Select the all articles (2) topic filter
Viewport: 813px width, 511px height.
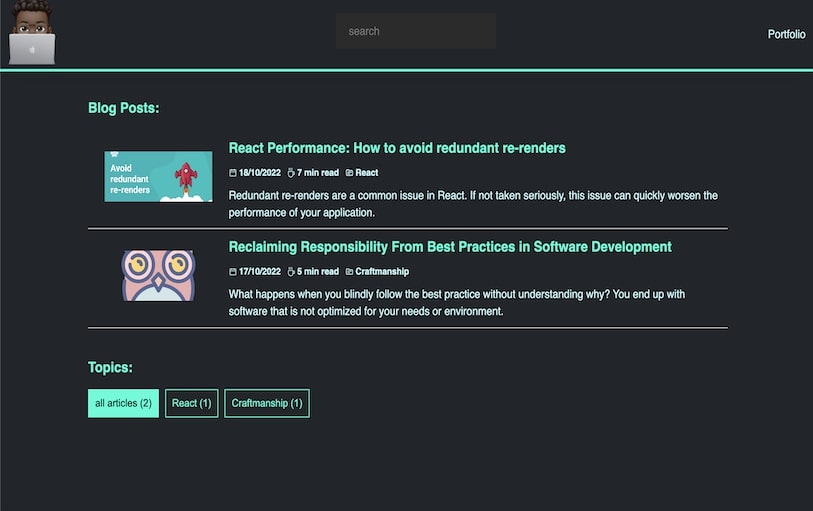(123, 403)
